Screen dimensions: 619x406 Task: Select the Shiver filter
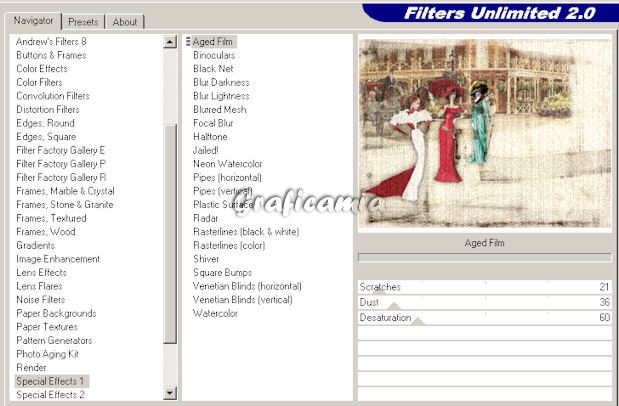point(206,259)
